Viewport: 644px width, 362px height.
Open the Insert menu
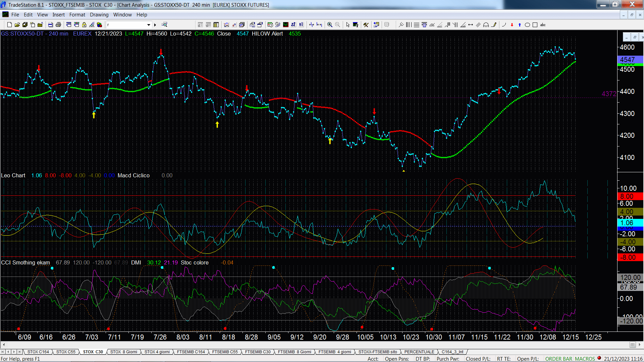click(58, 15)
